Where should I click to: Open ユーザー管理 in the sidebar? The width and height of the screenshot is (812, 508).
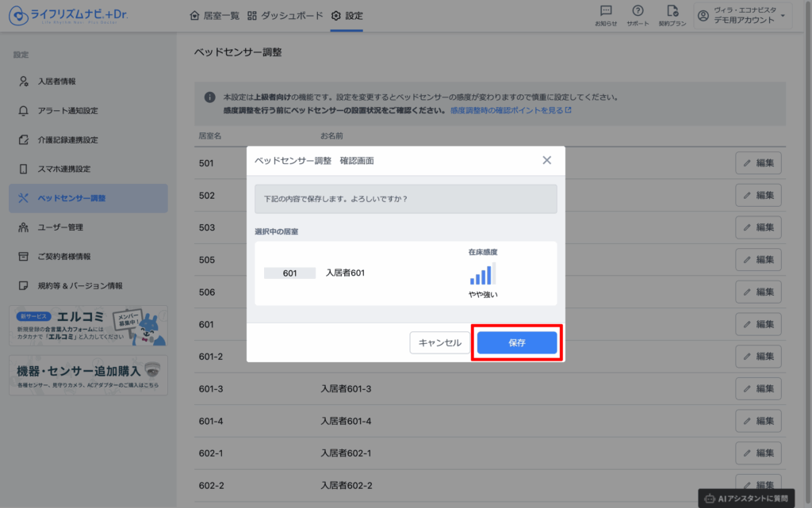(x=60, y=227)
